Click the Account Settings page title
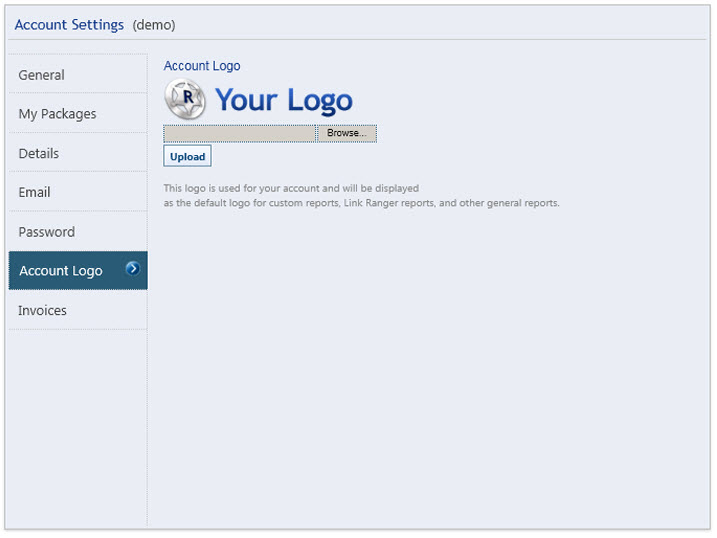Viewport: 717px width, 538px height. (69, 25)
